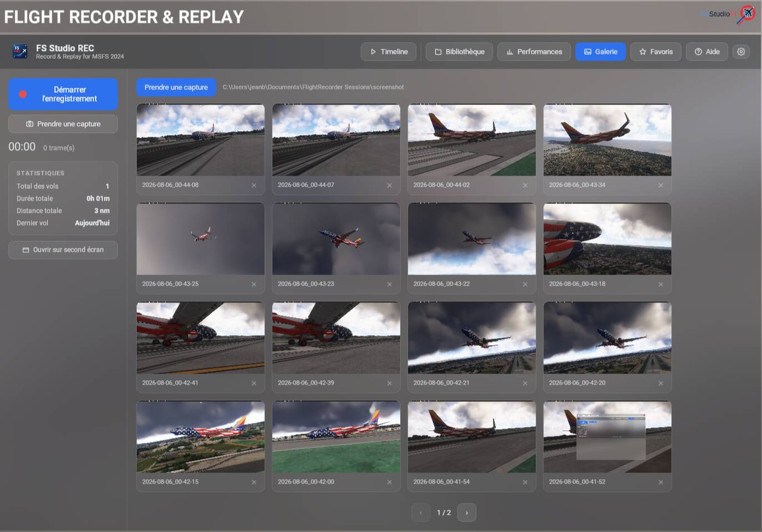Remove capture 2026-08-06_00-43-23 with X icon
The width and height of the screenshot is (762, 532).
[390, 284]
